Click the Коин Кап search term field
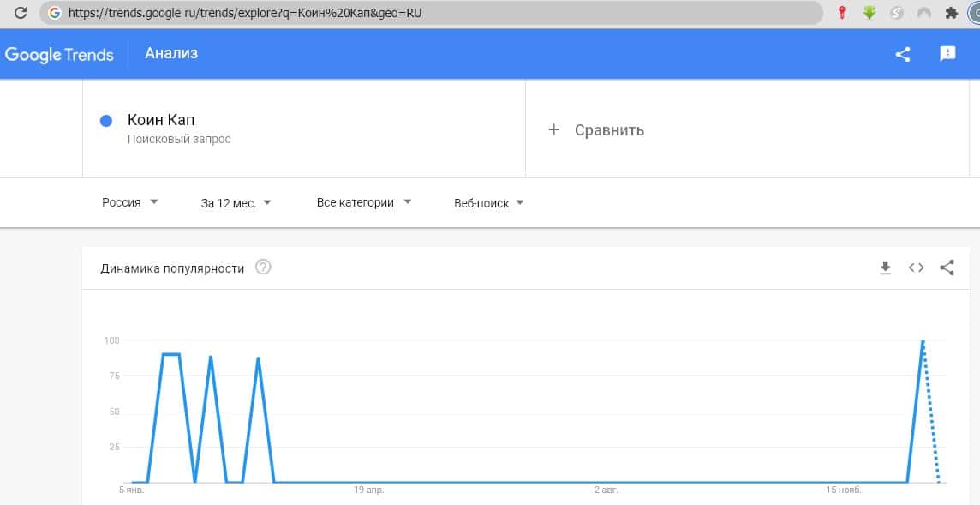This screenshot has height=505, width=980. pos(161,120)
